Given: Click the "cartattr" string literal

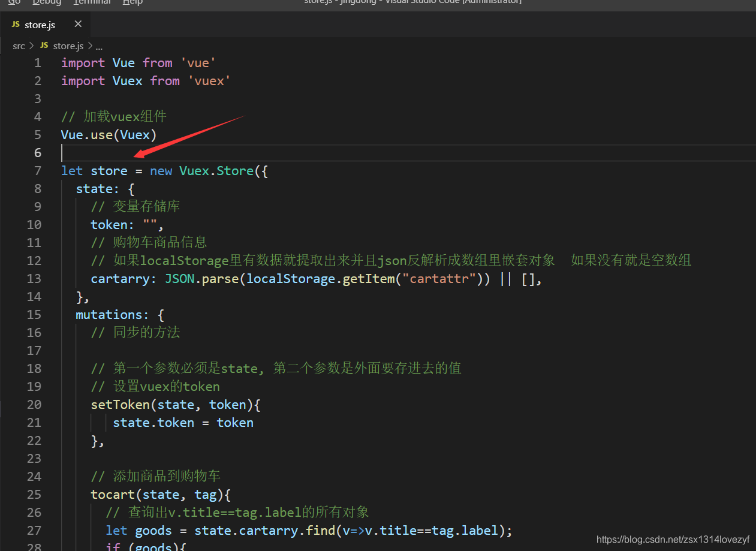Looking at the screenshot, I should pos(439,279).
